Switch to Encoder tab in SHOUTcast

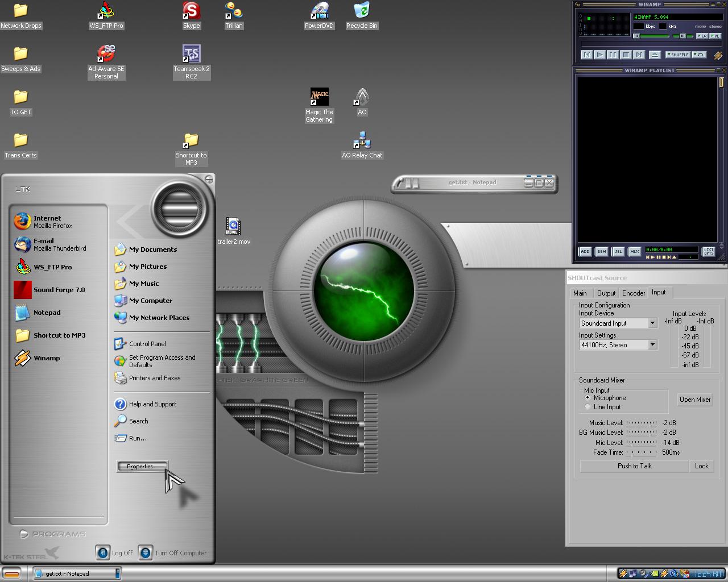click(x=634, y=293)
